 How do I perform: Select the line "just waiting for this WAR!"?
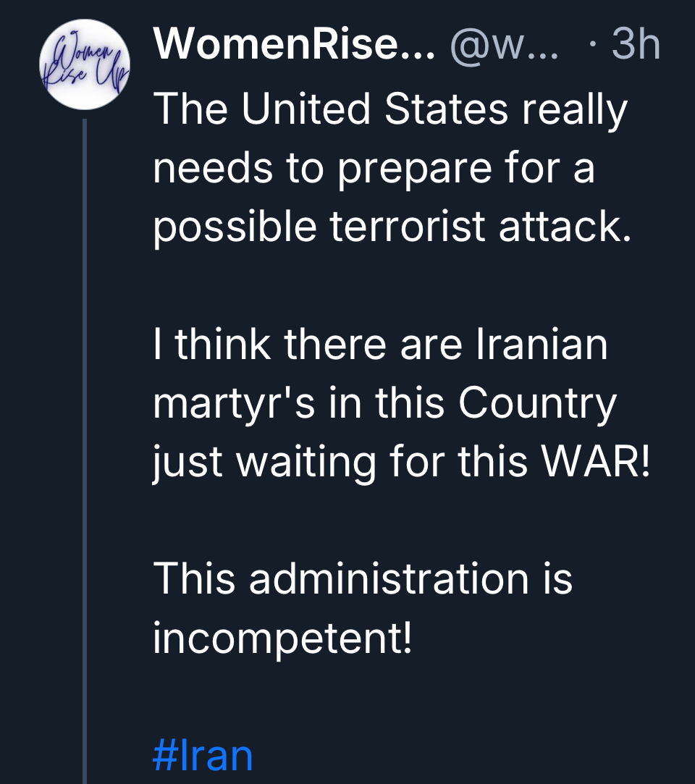[x=402, y=461]
